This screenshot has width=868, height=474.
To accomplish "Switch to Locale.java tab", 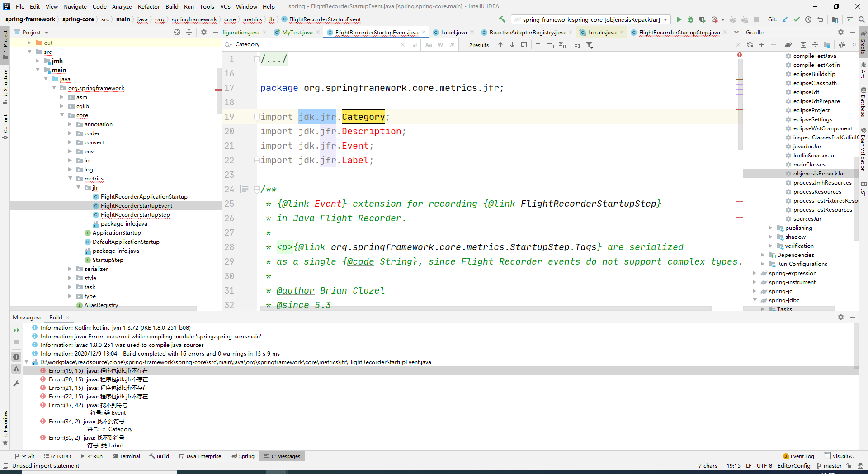I will coord(602,32).
